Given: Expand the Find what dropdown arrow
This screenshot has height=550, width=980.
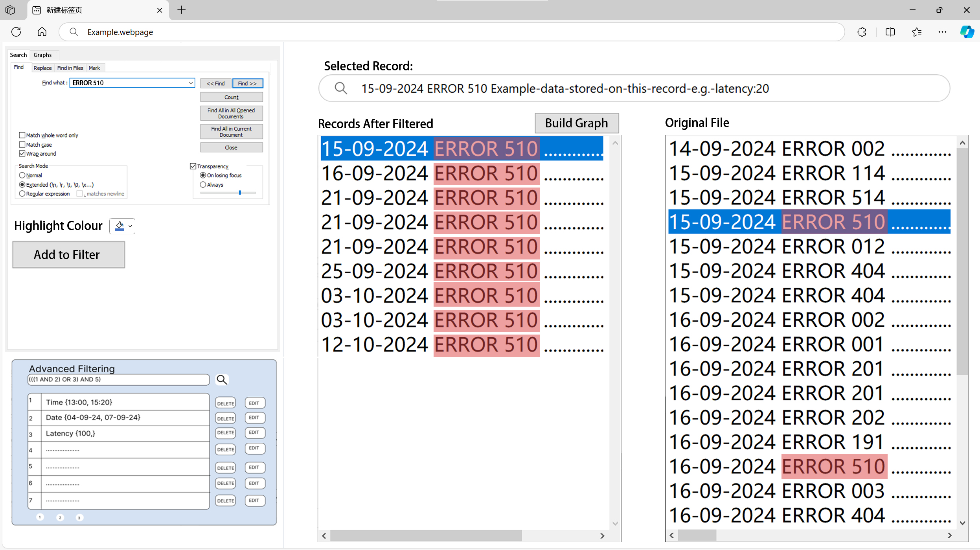Looking at the screenshot, I should pyautogui.click(x=191, y=83).
